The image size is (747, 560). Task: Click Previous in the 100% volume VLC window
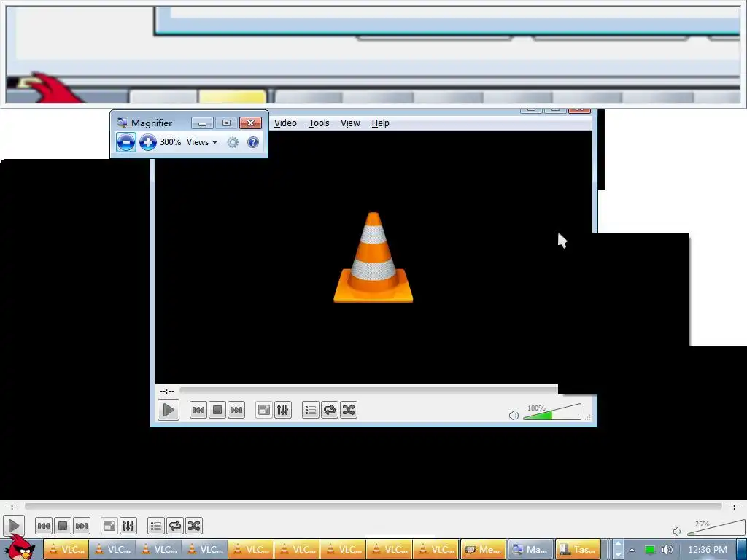198,410
